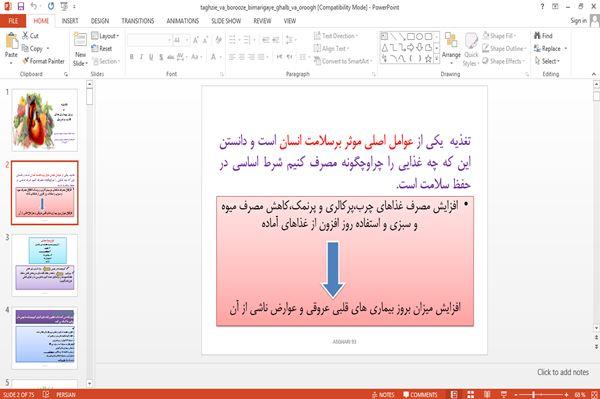Image resolution: width=600 pixels, height=399 pixels.
Task: Increase list indent level
Action: (x=276, y=40)
